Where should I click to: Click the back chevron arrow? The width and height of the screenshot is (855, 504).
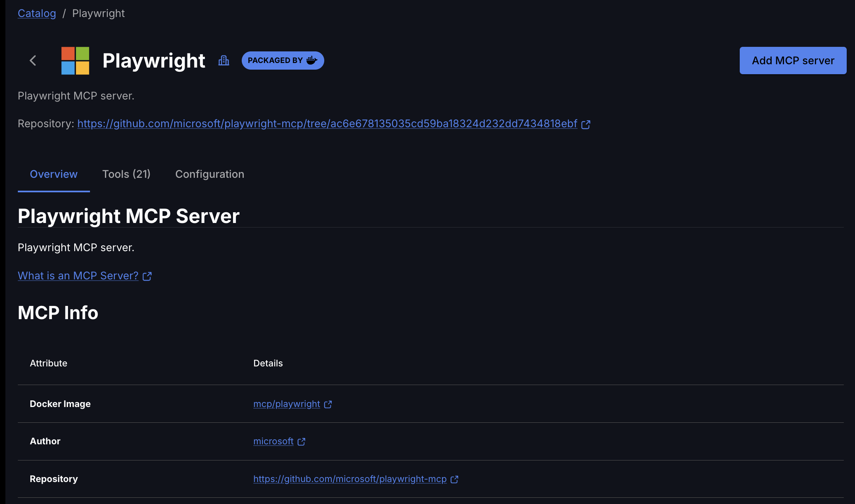coord(33,61)
